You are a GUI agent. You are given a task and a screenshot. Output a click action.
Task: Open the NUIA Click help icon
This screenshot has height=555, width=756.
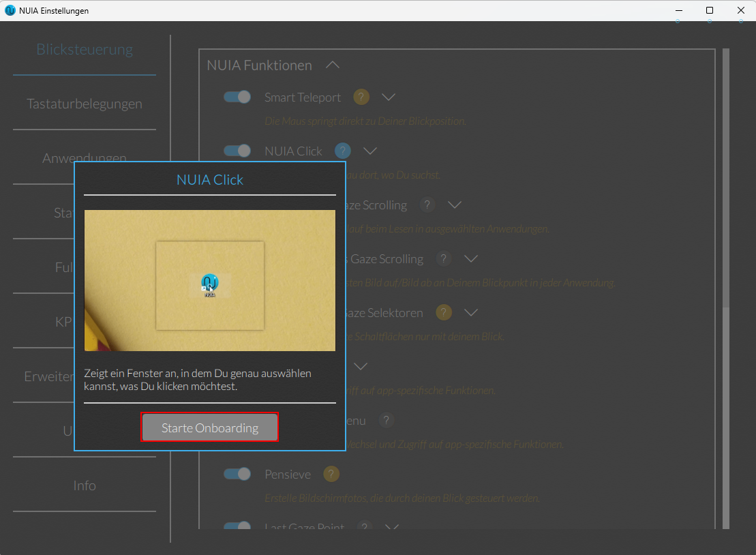point(343,151)
